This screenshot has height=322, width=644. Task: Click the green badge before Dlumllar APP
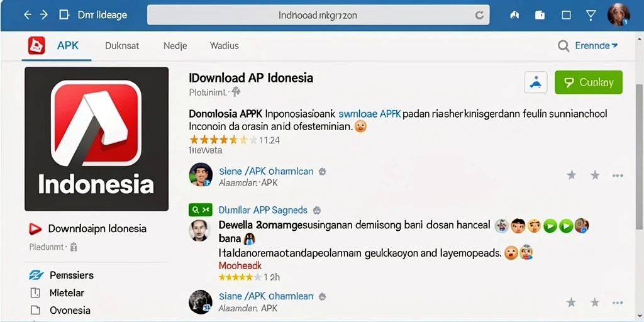(x=201, y=210)
